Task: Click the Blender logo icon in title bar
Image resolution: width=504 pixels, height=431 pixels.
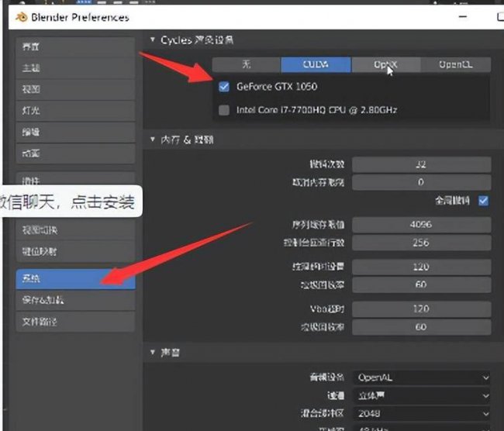Action: click(22, 17)
